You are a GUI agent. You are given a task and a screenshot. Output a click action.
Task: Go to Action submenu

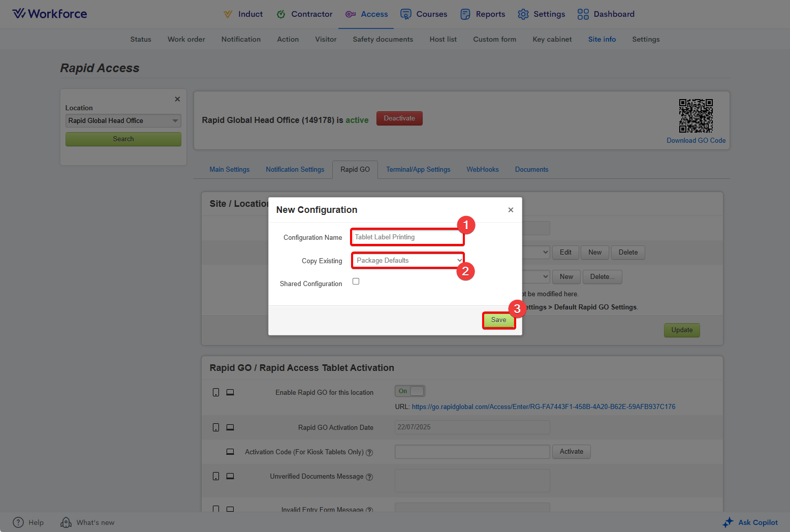[x=288, y=39]
